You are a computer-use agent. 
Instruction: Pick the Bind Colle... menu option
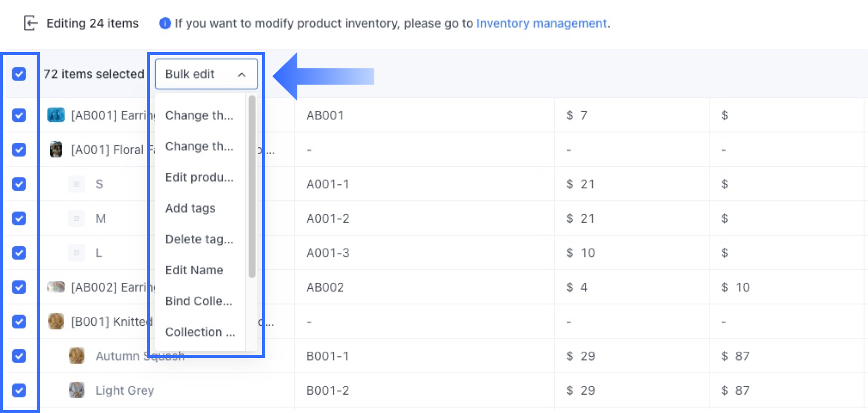pos(198,301)
